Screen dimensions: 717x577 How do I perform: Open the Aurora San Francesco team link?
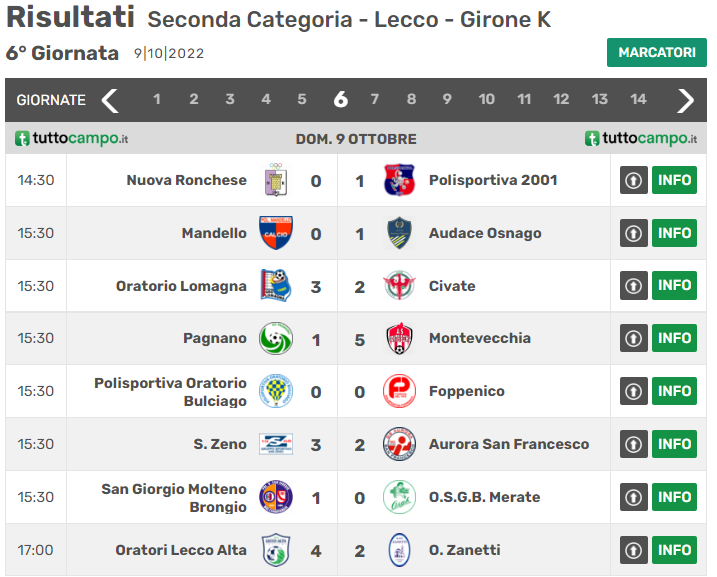509,444
